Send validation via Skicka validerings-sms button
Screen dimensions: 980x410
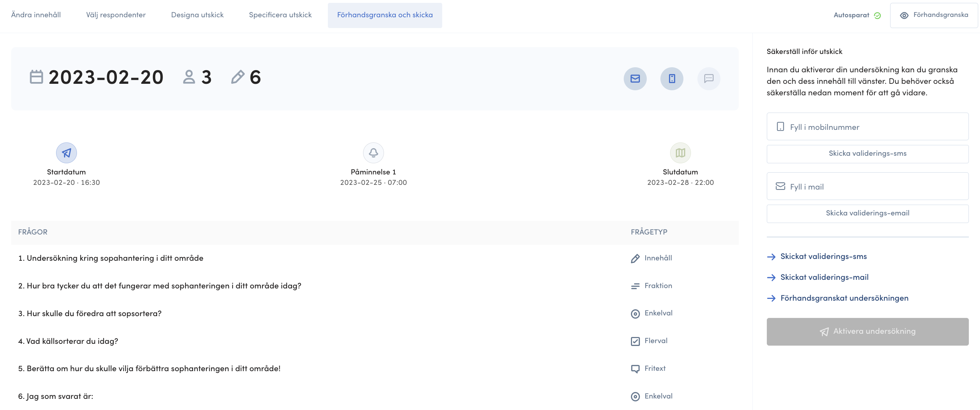pos(867,154)
